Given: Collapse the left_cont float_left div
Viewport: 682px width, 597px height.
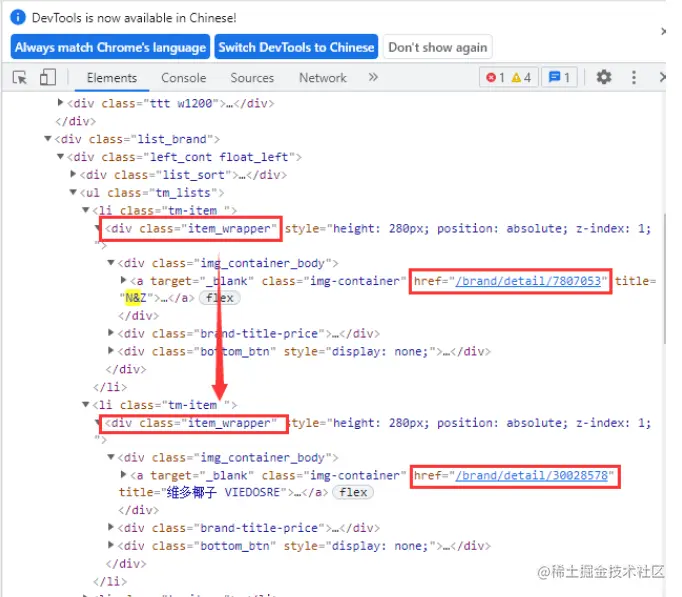Looking at the screenshot, I should pos(60,157).
